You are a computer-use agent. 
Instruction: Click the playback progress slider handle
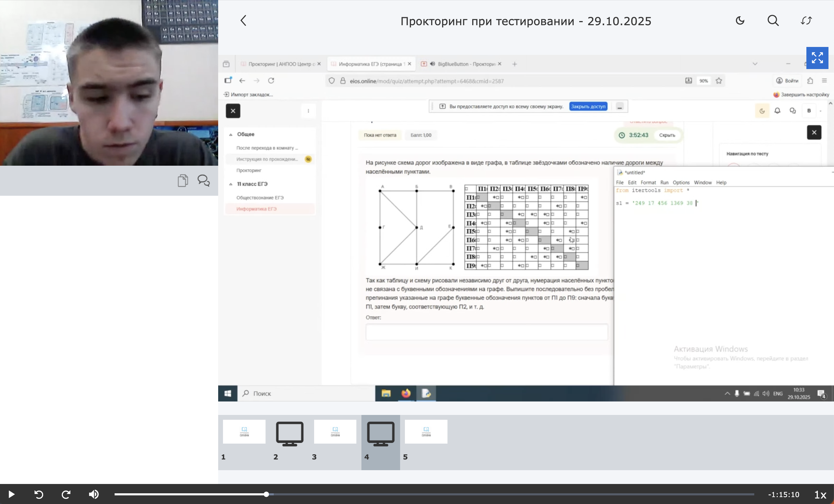click(266, 494)
